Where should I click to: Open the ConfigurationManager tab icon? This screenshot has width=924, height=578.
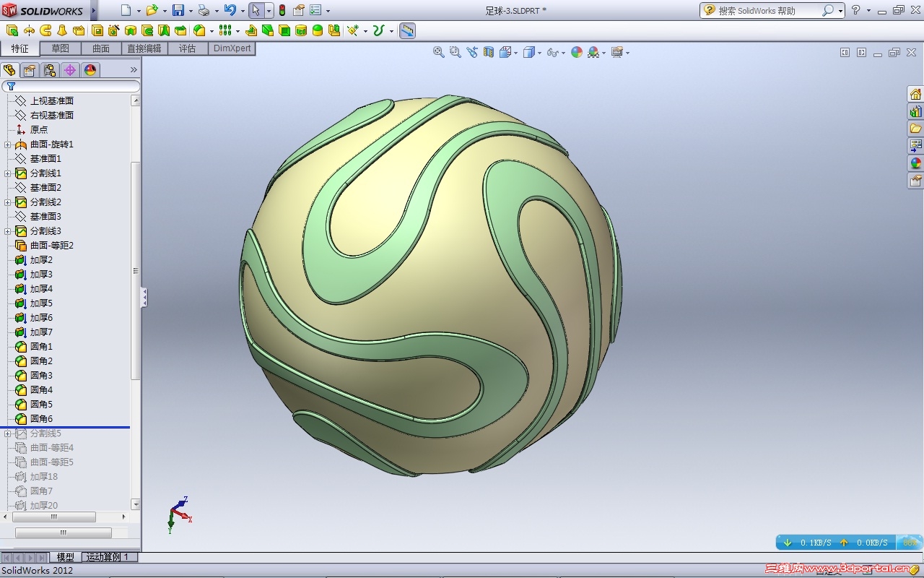[50, 70]
